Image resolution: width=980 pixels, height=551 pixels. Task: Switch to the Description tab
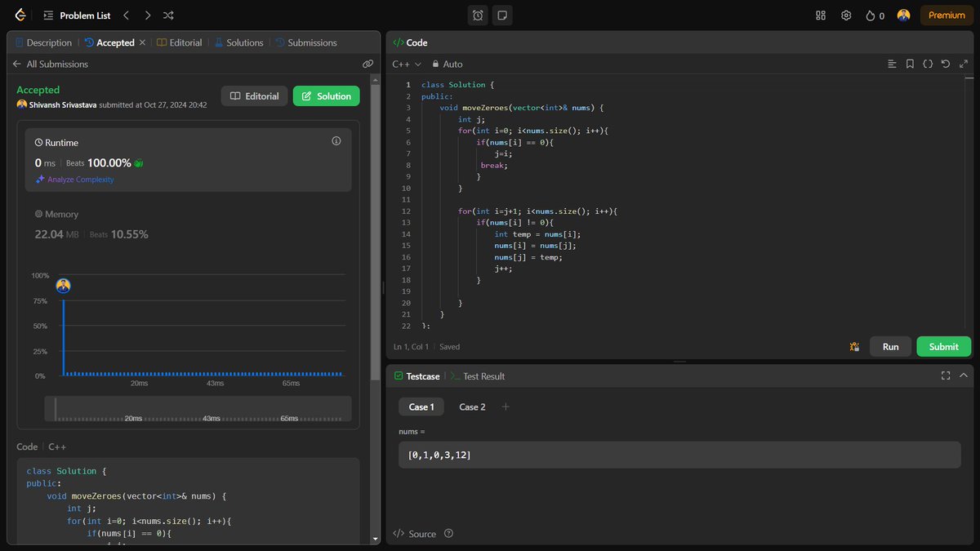click(x=43, y=42)
